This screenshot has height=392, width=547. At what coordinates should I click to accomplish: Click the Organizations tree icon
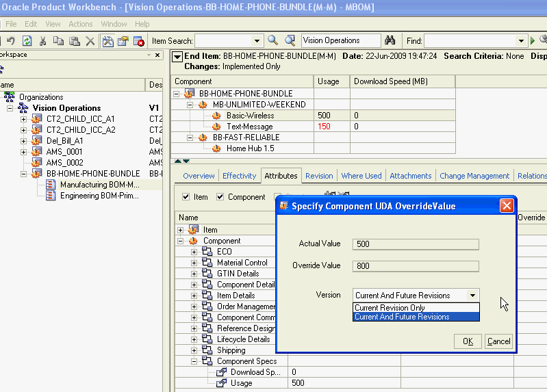[x=10, y=96]
